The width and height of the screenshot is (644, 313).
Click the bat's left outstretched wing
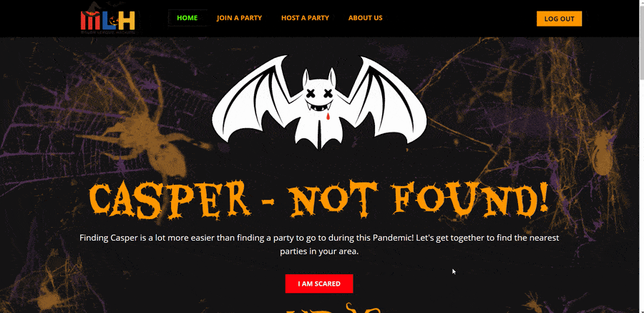click(256, 102)
